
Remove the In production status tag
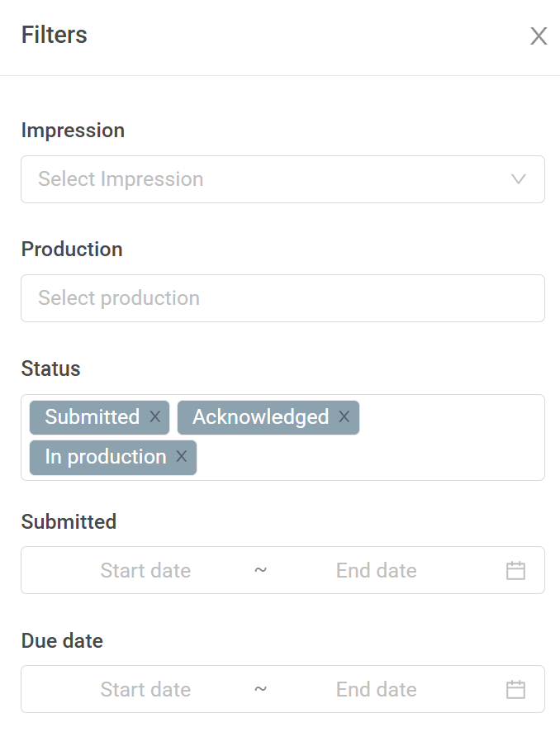click(x=182, y=457)
